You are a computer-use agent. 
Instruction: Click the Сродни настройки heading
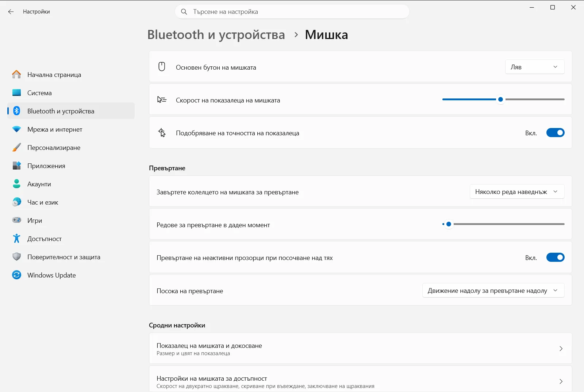click(x=177, y=325)
